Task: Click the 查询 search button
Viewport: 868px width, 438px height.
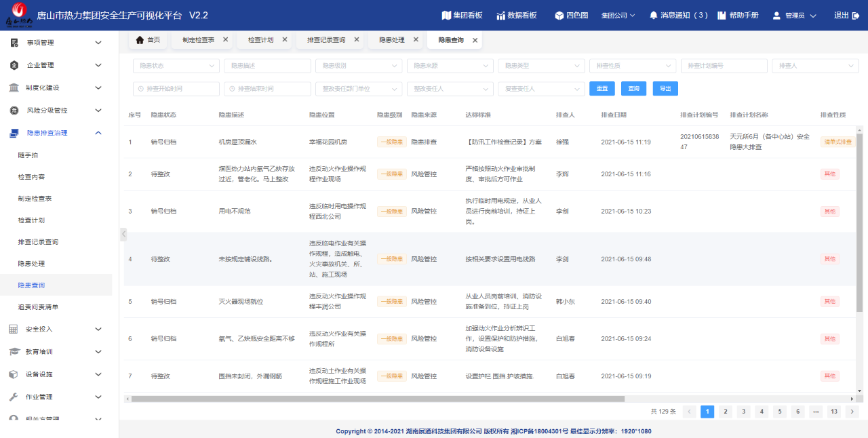Action: (633, 89)
